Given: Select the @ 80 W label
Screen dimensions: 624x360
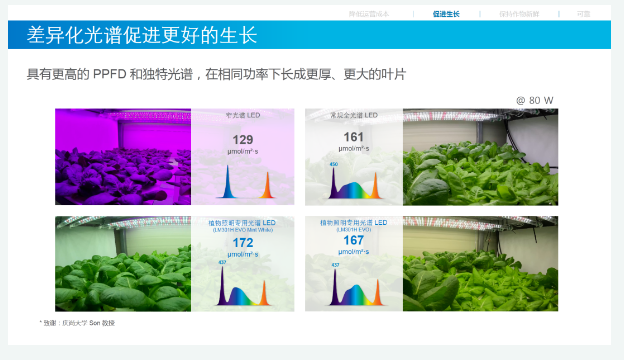Looking at the screenshot, I should (535, 100).
